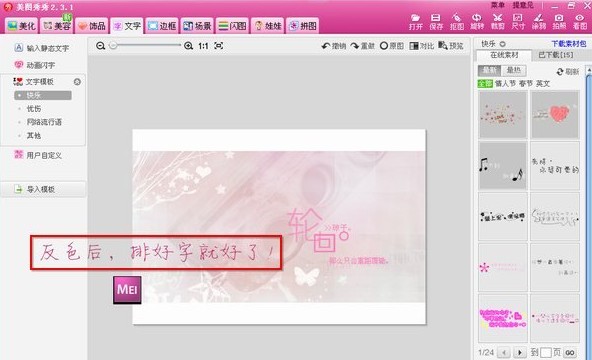592x360 pixels.
Task: Expand the 快乐 dropdown in materials panel
Action: [503, 44]
